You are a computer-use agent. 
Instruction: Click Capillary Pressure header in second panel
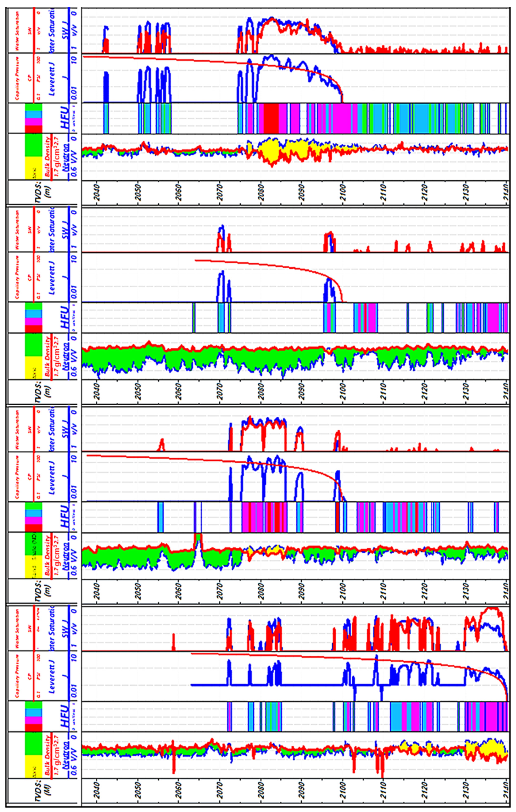pyautogui.click(x=18, y=277)
